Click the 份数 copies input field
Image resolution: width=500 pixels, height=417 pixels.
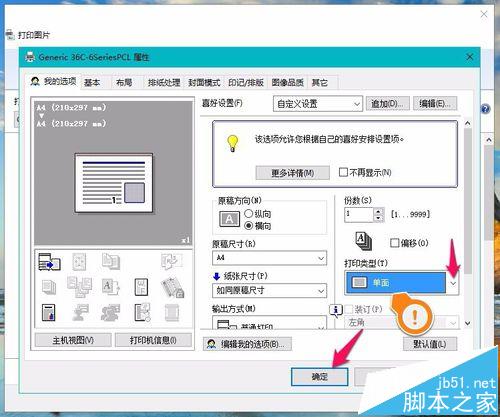click(359, 215)
